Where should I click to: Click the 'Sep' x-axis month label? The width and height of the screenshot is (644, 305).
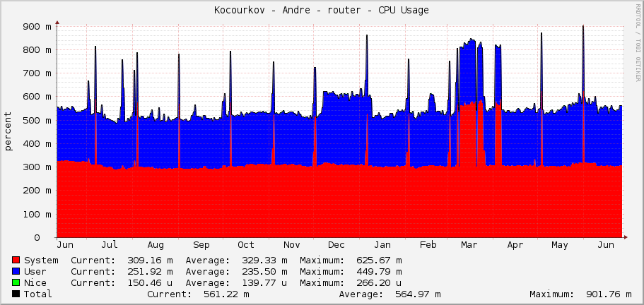(x=201, y=245)
